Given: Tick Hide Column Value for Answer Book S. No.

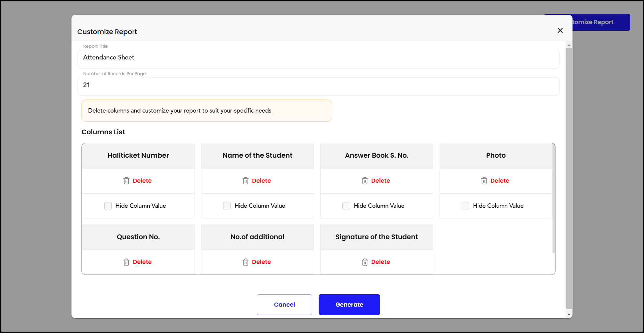Looking at the screenshot, I should pyautogui.click(x=346, y=206).
